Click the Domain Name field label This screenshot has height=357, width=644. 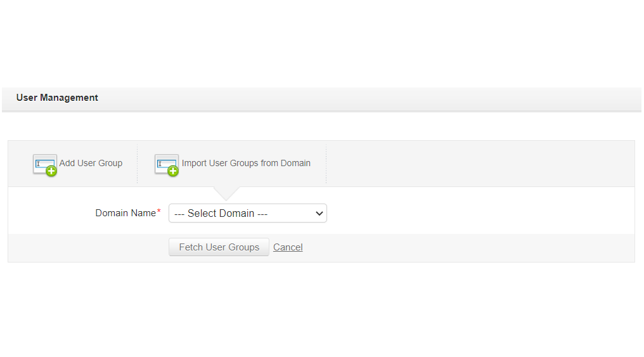(126, 213)
